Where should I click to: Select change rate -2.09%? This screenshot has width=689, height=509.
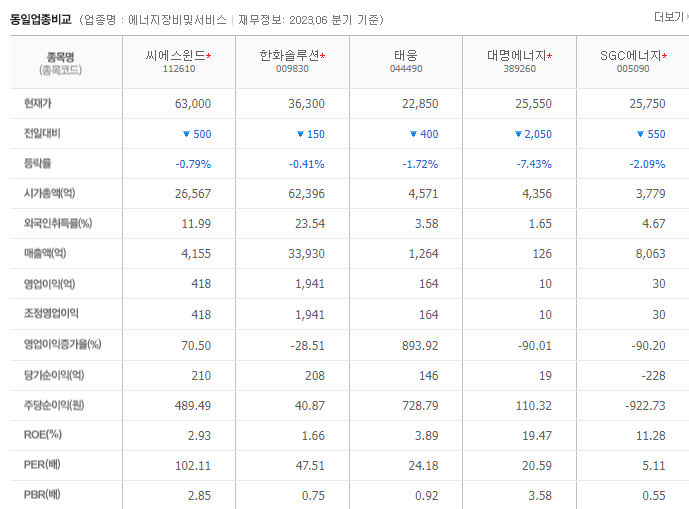(647, 164)
